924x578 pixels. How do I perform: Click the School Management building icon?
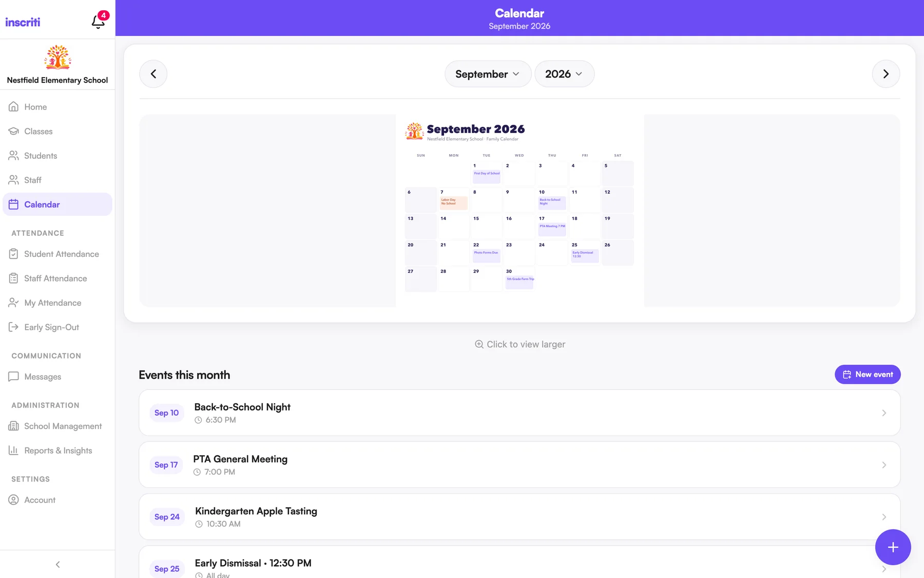click(14, 426)
